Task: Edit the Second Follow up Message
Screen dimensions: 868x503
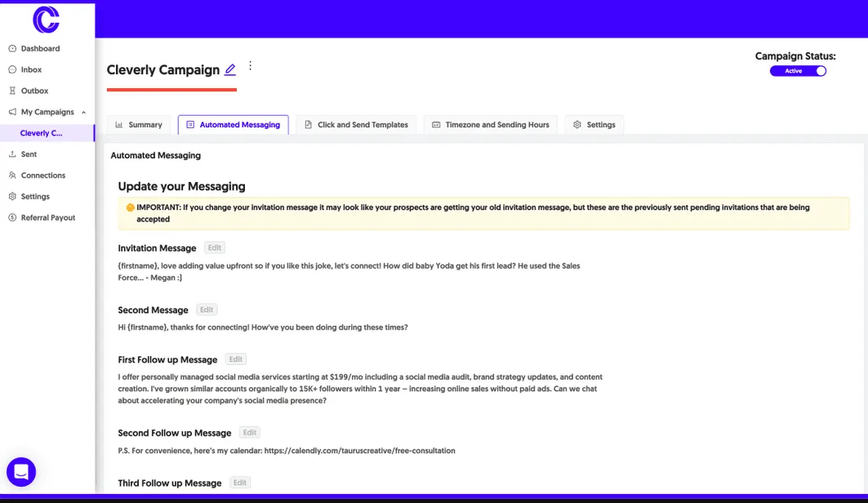Action: 249,432
